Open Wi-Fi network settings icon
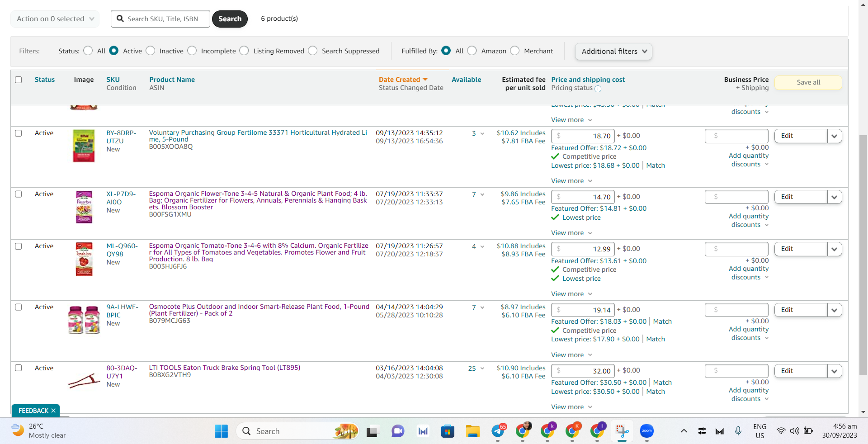868x444 pixels. pyautogui.click(x=781, y=431)
